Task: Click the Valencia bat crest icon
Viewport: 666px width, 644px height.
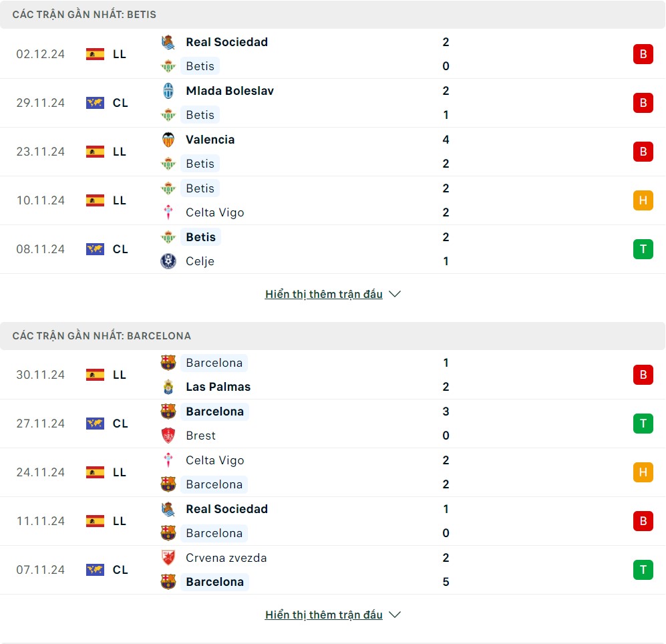Action: 168,140
